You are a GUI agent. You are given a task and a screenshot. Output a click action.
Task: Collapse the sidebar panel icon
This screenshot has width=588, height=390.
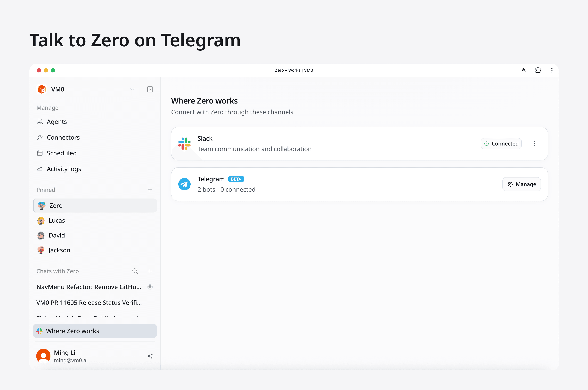tap(150, 89)
